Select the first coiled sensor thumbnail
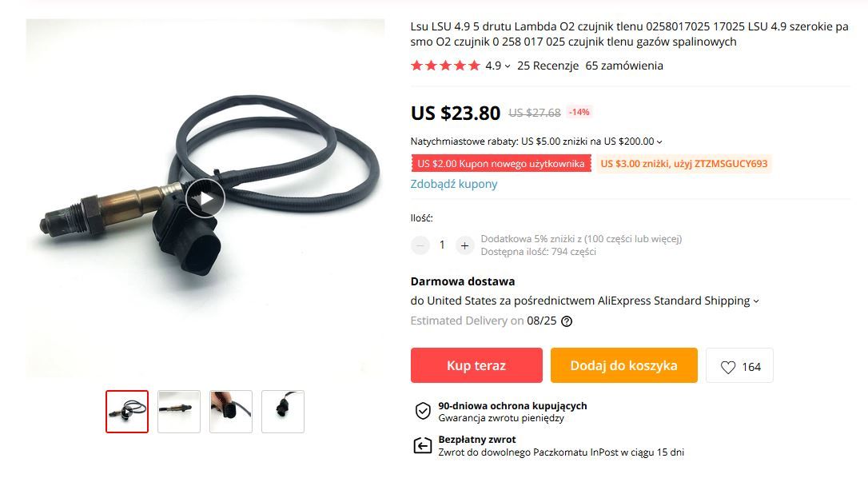 [127, 412]
